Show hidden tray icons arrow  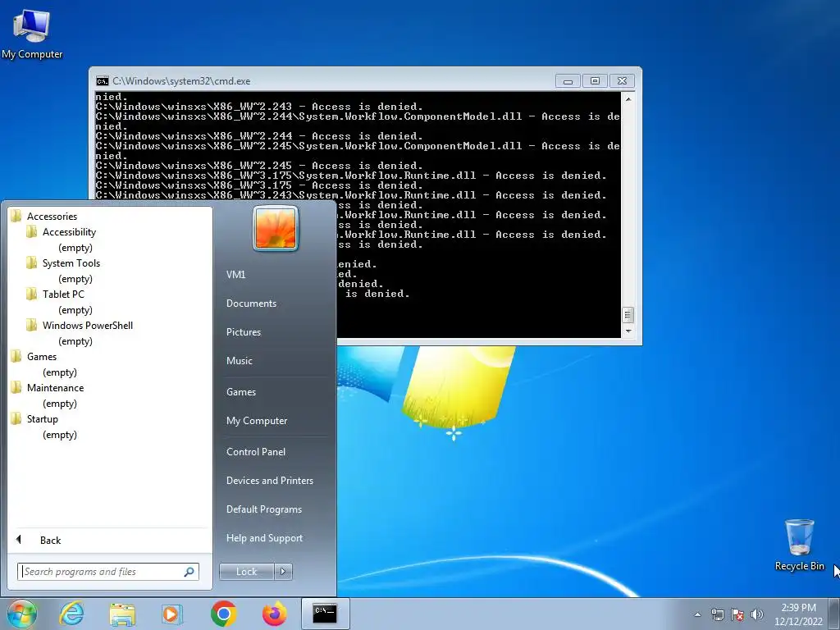pos(697,614)
